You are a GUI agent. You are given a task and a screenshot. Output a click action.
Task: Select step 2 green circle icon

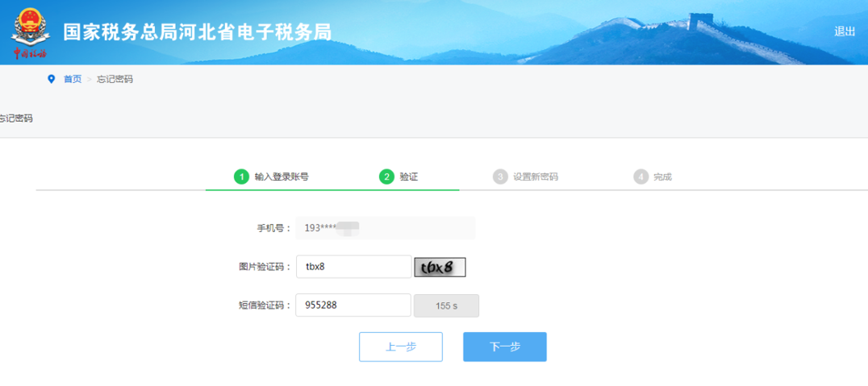pos(386,177)
